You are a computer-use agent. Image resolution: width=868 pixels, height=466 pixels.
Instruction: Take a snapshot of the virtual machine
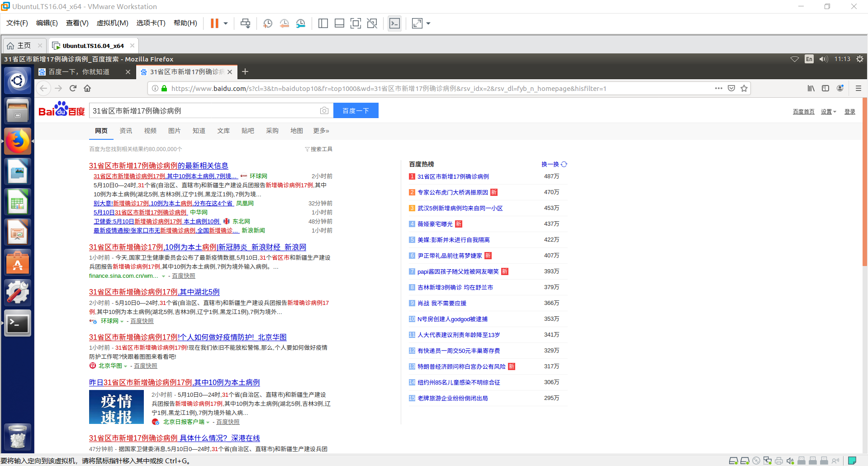[267, 23]
